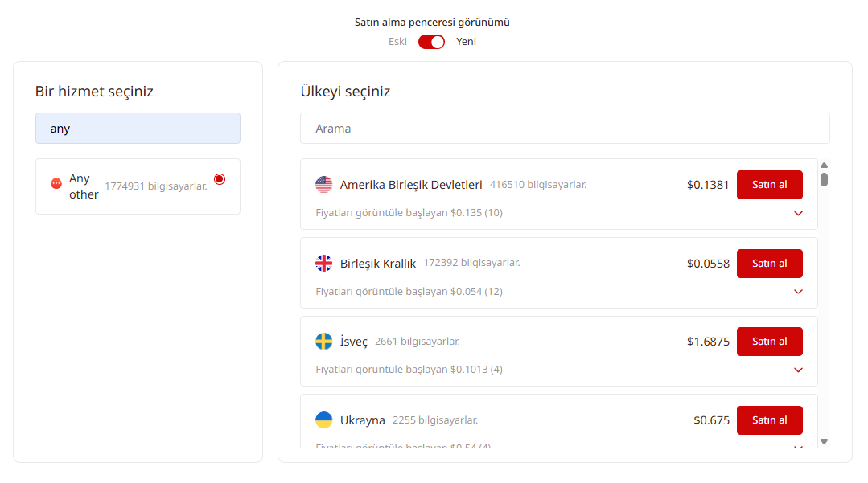Click Satın al for Ukrayna
868x483 pixels.
pyautogui.click(x=770, y=420)
